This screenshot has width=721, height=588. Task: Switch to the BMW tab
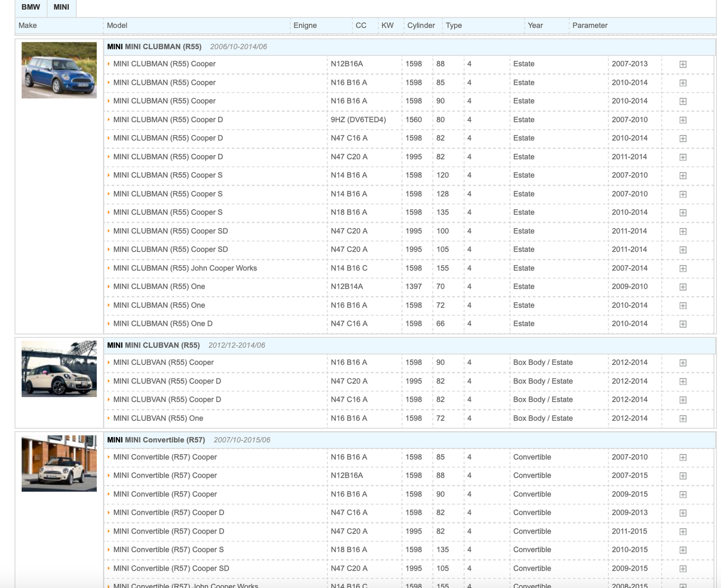point(31,7)
